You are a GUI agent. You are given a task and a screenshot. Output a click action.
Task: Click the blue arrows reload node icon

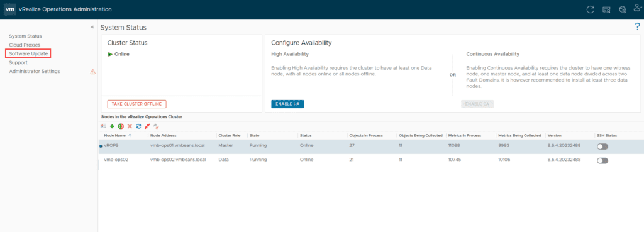(138, 126)
